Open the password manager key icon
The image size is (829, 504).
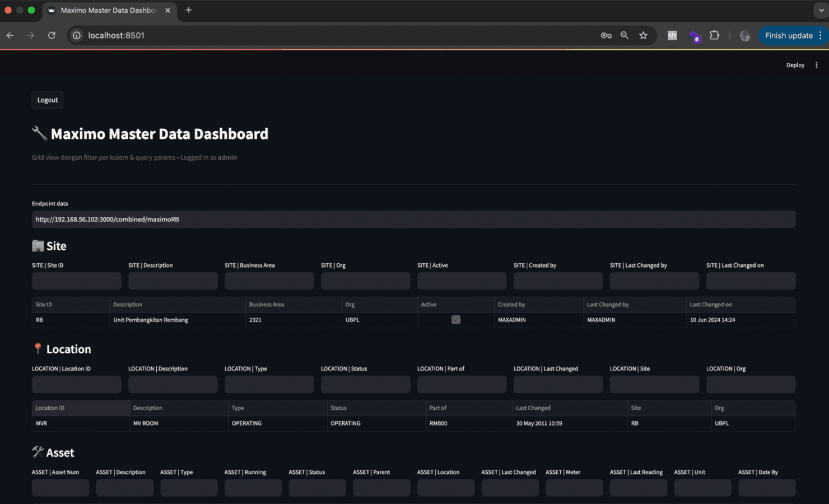coord(606,35)
